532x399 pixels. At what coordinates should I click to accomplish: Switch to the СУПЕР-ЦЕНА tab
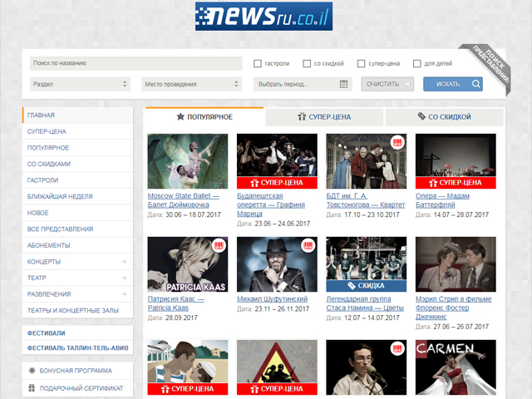[x=324, y=117]
